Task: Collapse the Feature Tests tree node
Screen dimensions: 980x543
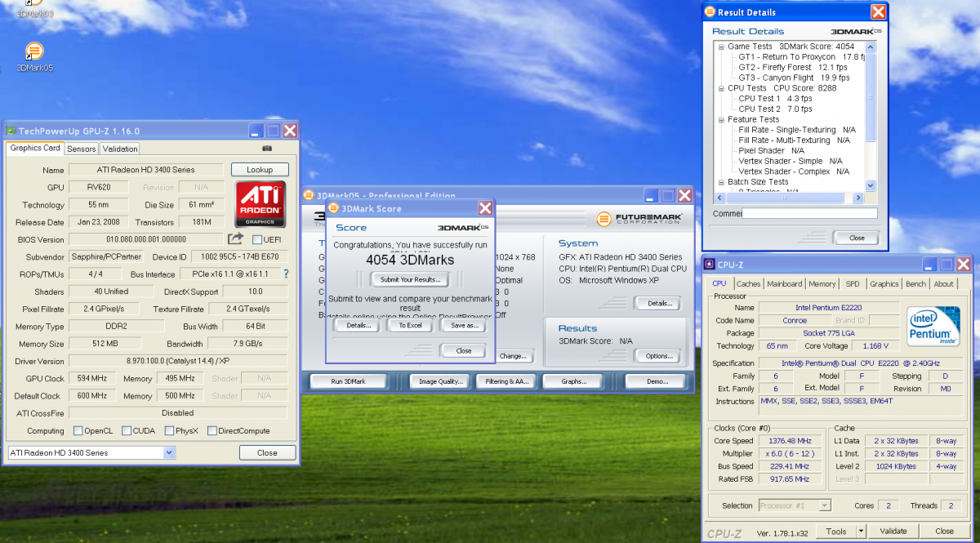Action: pos(721,119)
